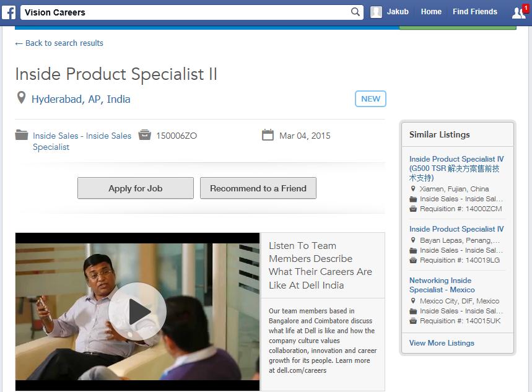Click the requisition number 150006ZO
This screenshot has height=392, width=532.
pos(177,136)
